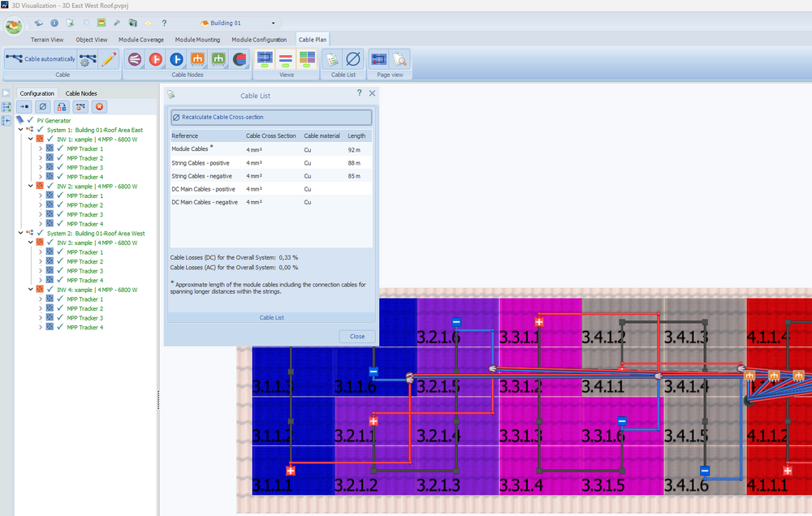Select the pencil cable drawing tool
The width and height of the screenshot is (812, 516).
click(x=110, y=58)
